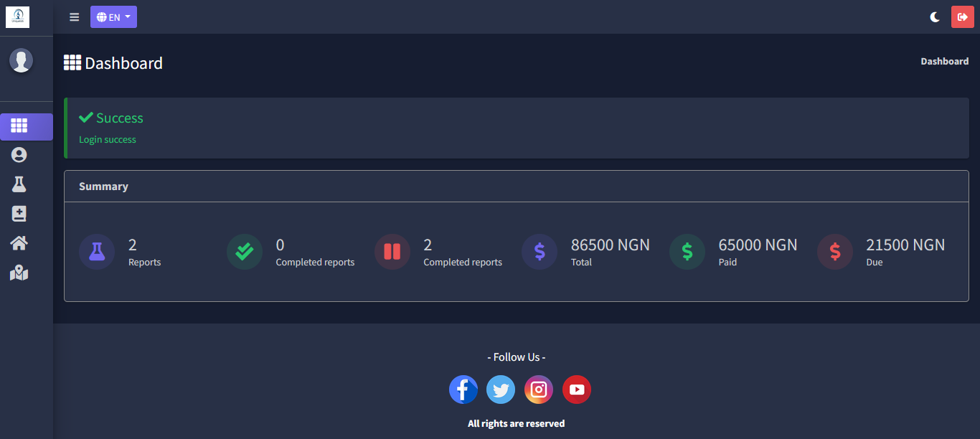
Task: Click the red Due dollar icon
Action: 835,252
